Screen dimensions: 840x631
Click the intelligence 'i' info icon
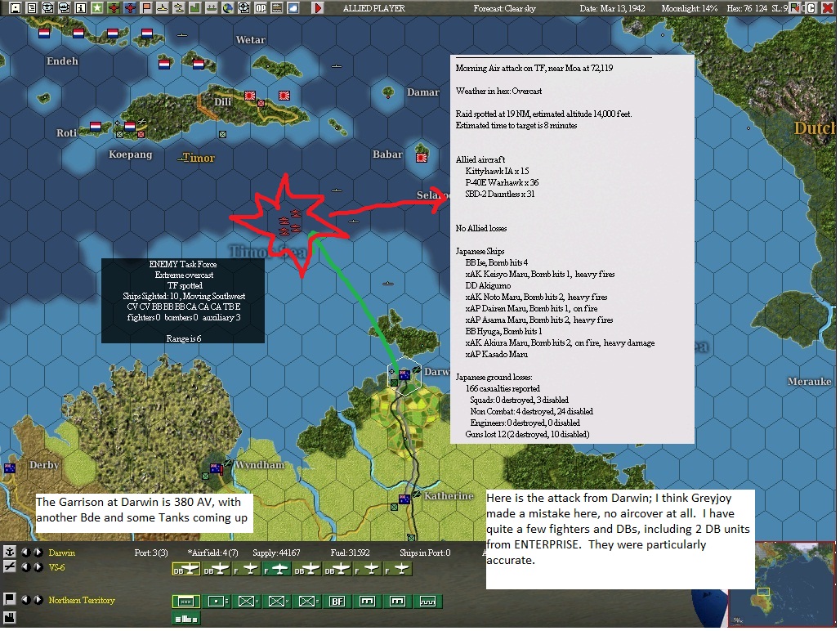pyautogui.click(x=80, y=7)
